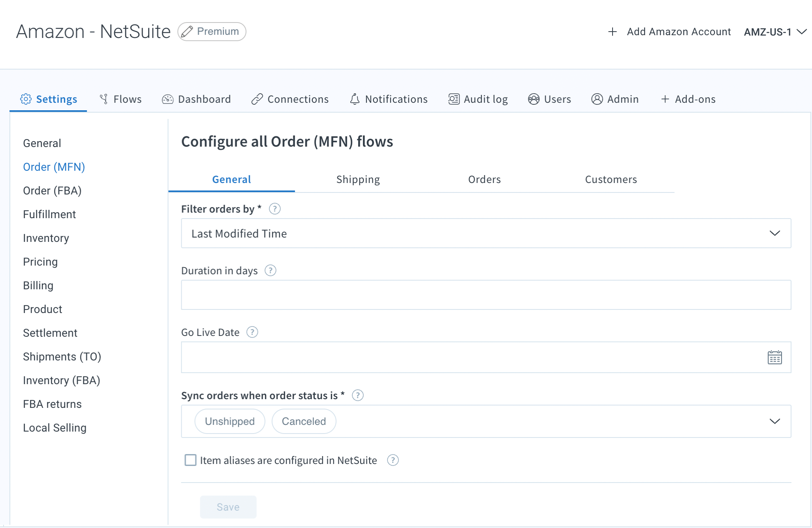Select Local Selling in the sidebar
The height and width of the screenshot is (528, 812).
tap(55, 428)
